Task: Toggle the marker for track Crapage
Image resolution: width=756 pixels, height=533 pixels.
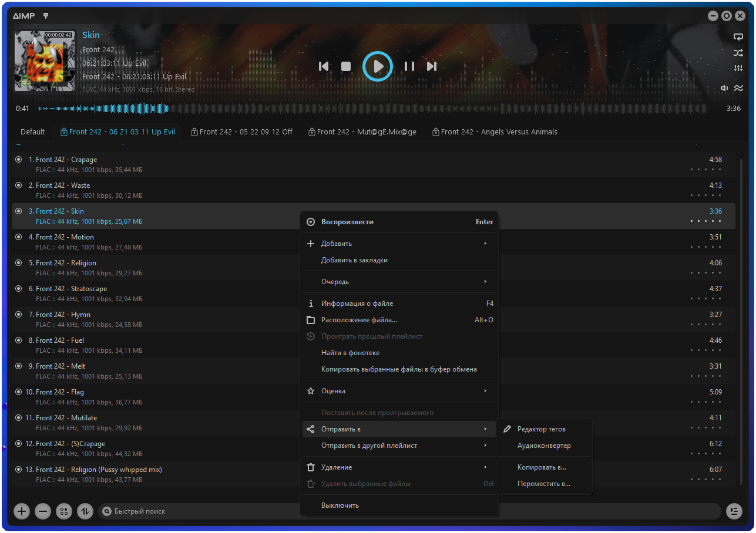Action: [18, 160]
